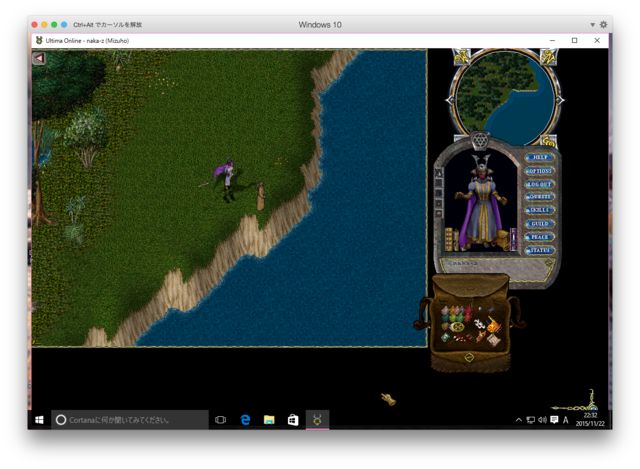Select the green gem item in backpack
The height and width of the screenshot is (469, 640).
coord(445,337)
